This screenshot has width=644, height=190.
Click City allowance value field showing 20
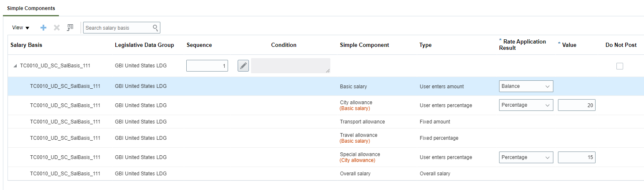[576, 105]
